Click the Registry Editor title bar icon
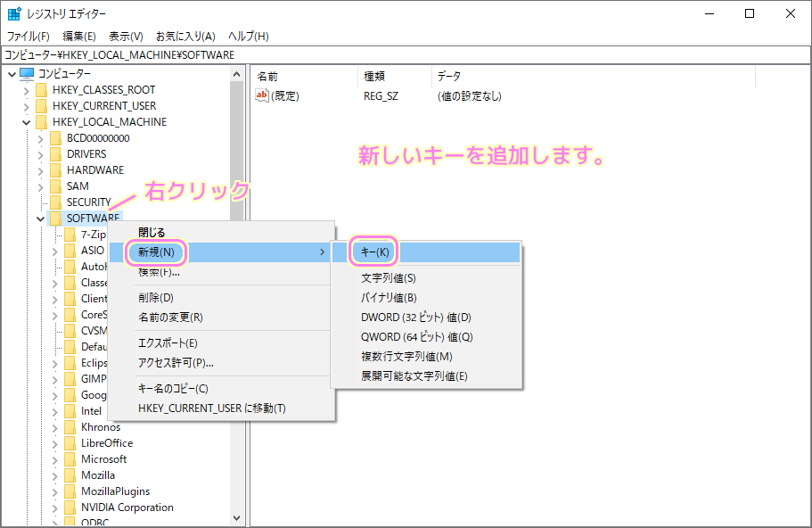 pos(12,12)
